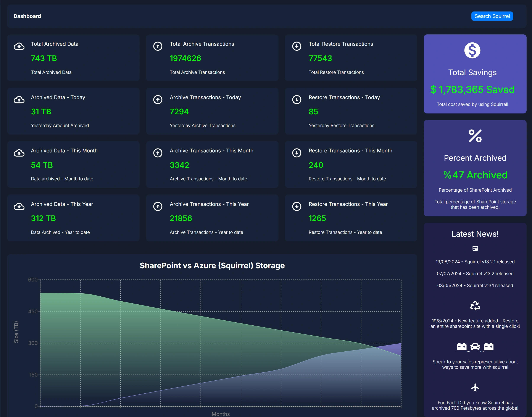Click the up-arrow icon for Total Archive Transactions
Image resolution: width=532 pixels, height=417 pixels.
coord(158,46)
